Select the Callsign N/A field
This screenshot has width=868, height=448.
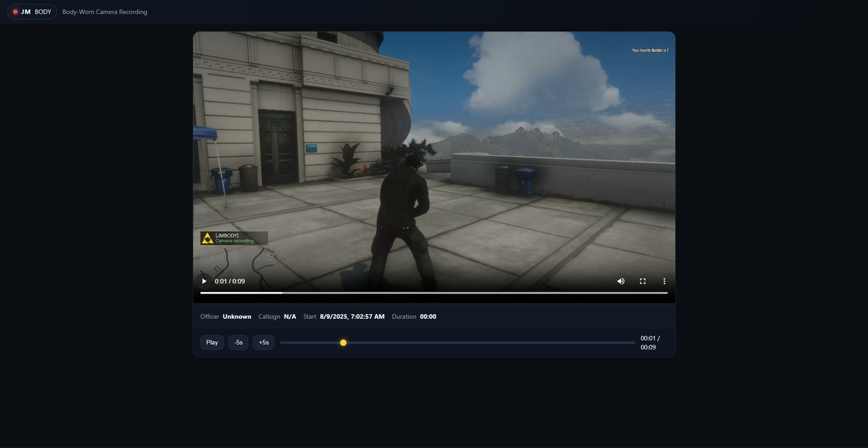click(x=277, y=316)
